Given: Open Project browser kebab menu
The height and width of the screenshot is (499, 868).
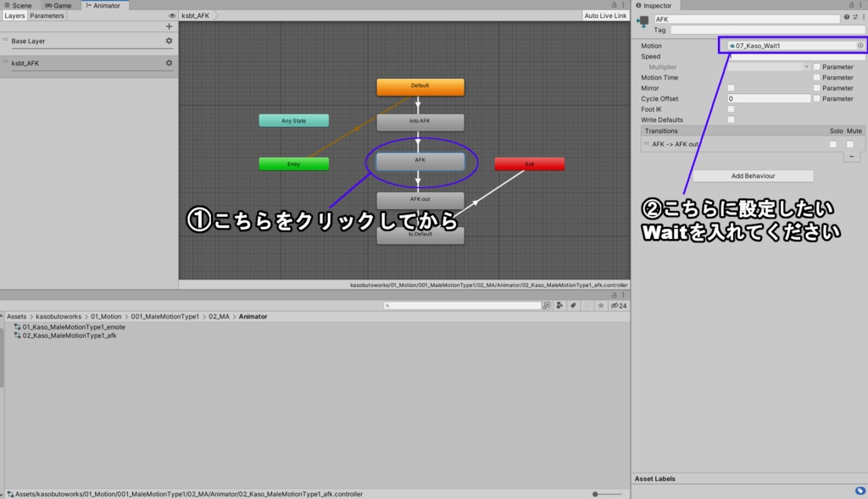Looking at the screenshot, I should (x=623, y=295).
